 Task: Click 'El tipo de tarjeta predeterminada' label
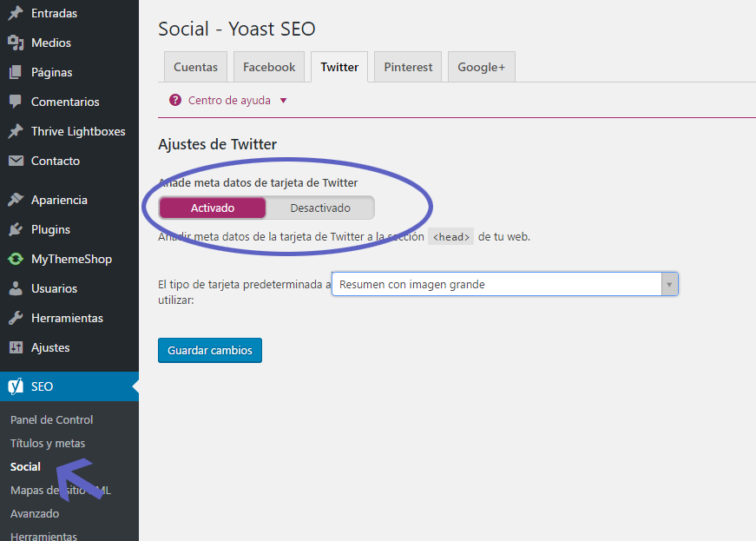tap(244, 292)
